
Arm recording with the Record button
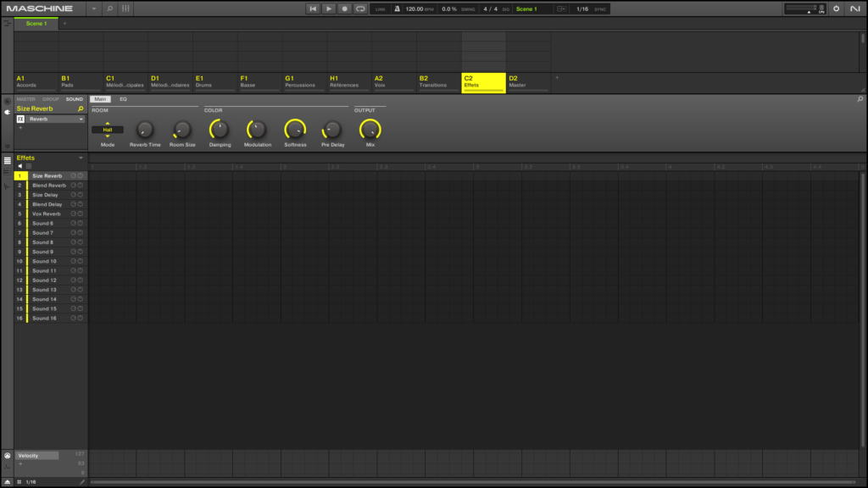[x=344, y=8]
